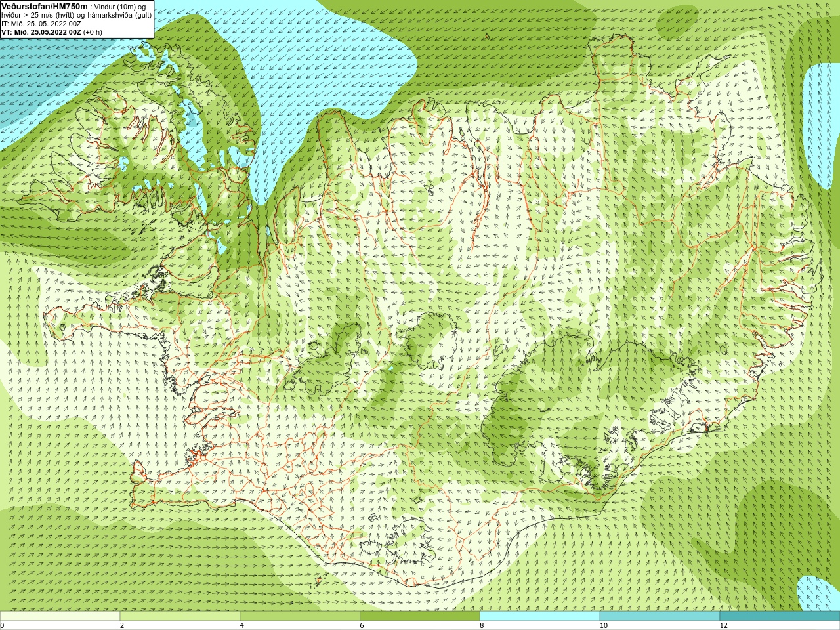Screen dimensions: 840x630
Task: Click the scale label "6"
Action: click(x=362, y=626)
